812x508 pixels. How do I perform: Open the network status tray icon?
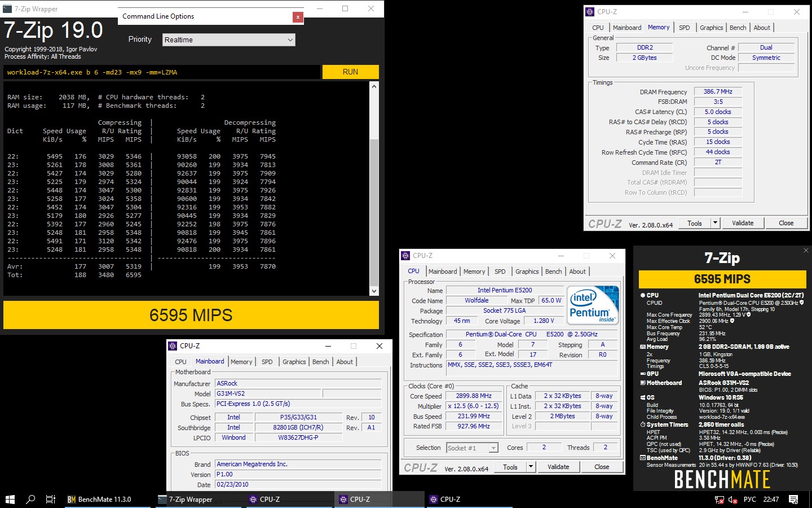(x=719, y=500)
